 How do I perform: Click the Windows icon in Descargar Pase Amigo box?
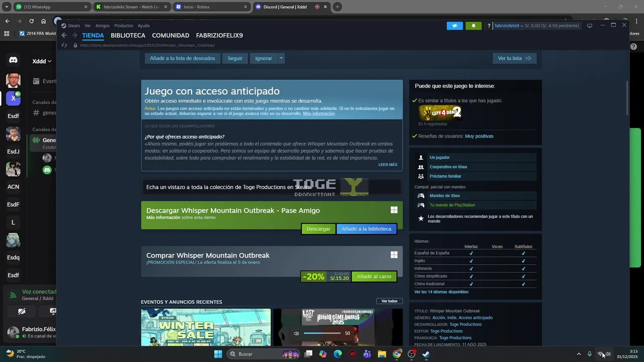[x=394, y=210]
